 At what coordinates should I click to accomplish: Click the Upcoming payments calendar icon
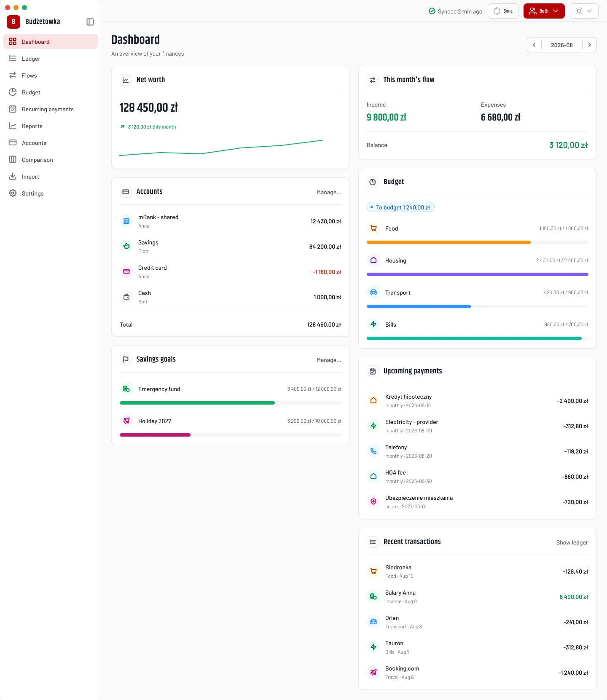click(x=373, y=371)
